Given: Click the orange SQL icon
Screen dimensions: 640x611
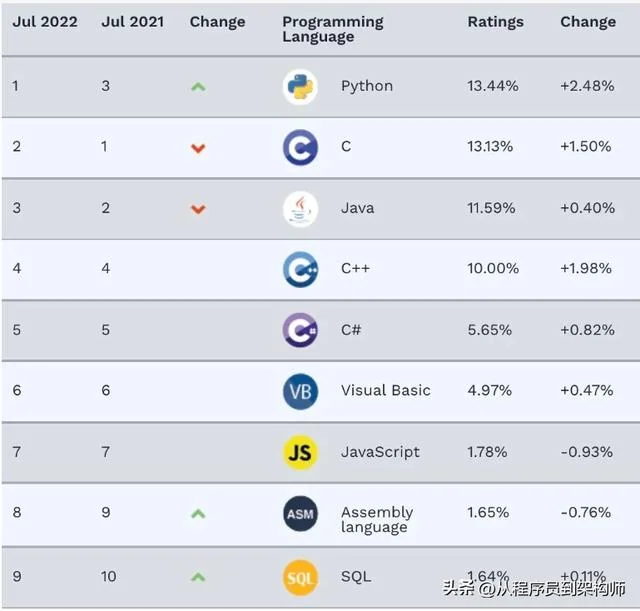Looking at the screenshot, I should point(300,578).
